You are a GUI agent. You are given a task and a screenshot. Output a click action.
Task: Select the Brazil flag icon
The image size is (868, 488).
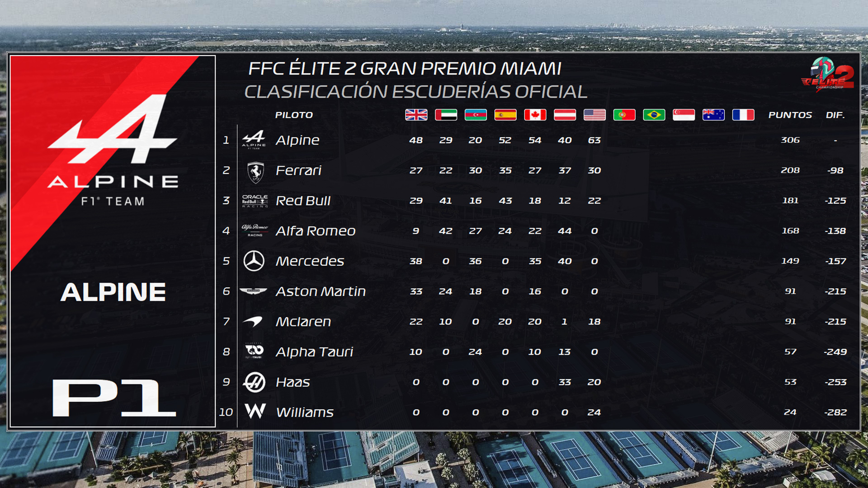coord(654,115)
